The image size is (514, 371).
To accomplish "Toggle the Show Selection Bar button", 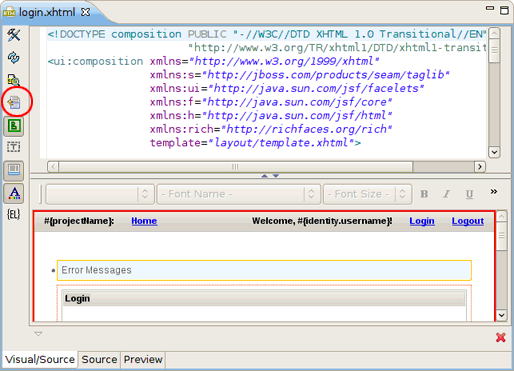I will [14, 171].
